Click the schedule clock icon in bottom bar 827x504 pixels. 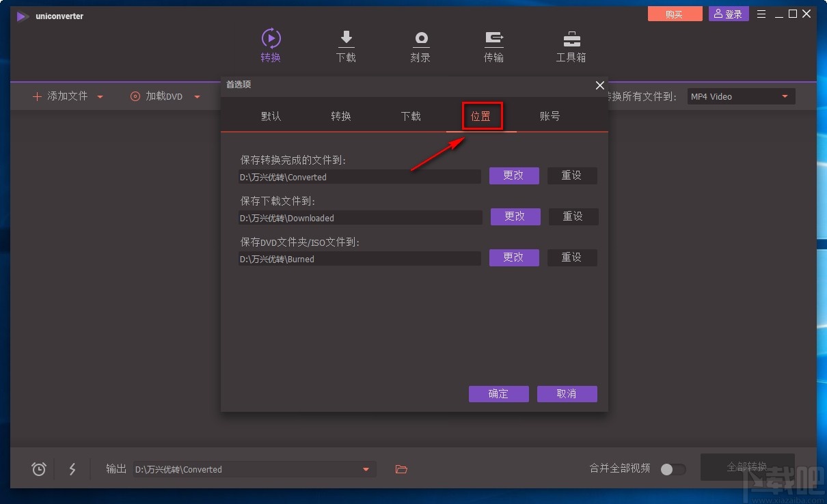(38, 469)
